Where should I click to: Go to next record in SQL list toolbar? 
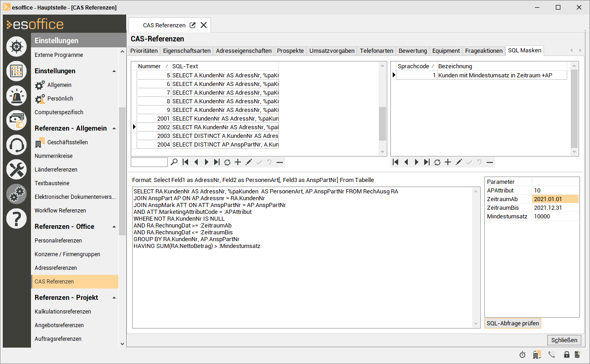click(x=206, y=162)
